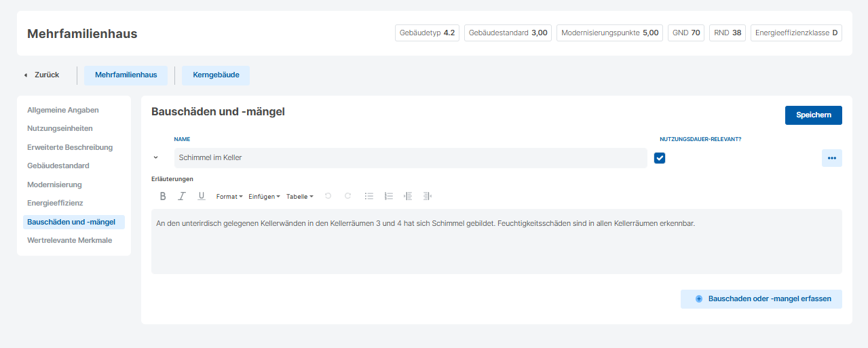Click into the Erläuterungen text area
The height and width of the screenshot is (348, 868).
click(x=497, y=241)
